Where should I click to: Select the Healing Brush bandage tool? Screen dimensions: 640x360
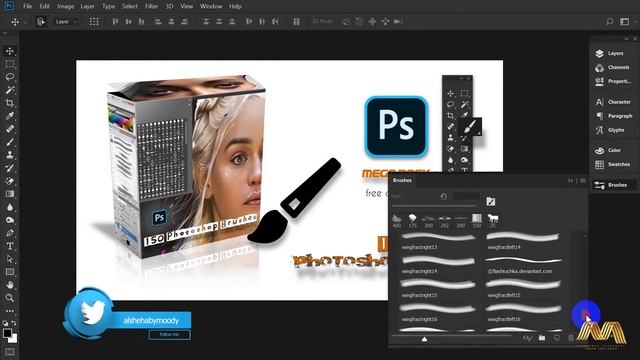click(x=10, y=129)
